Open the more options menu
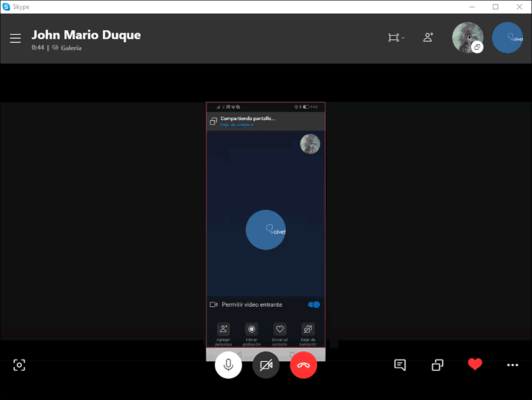The height and width of the screenshot is (400, 532). (513, 365)
